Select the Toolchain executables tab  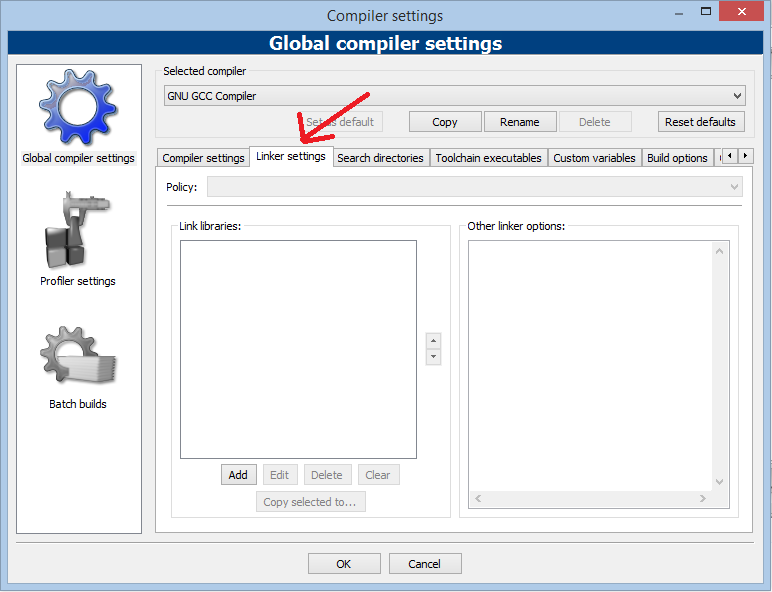point(488,158)
